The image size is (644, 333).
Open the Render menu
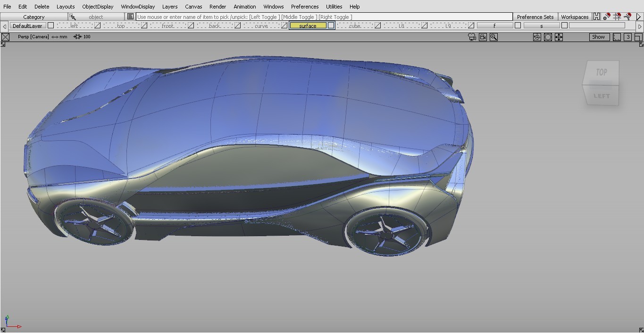(x=218, y=7)
